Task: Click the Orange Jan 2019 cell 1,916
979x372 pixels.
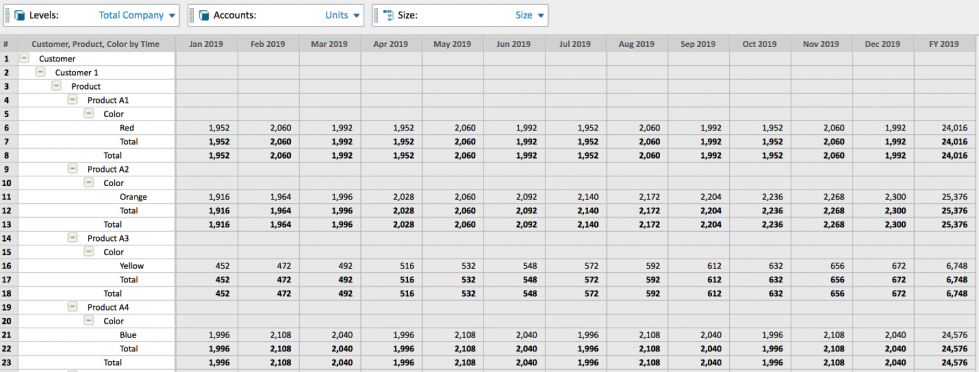Action: tap(206, 197)
